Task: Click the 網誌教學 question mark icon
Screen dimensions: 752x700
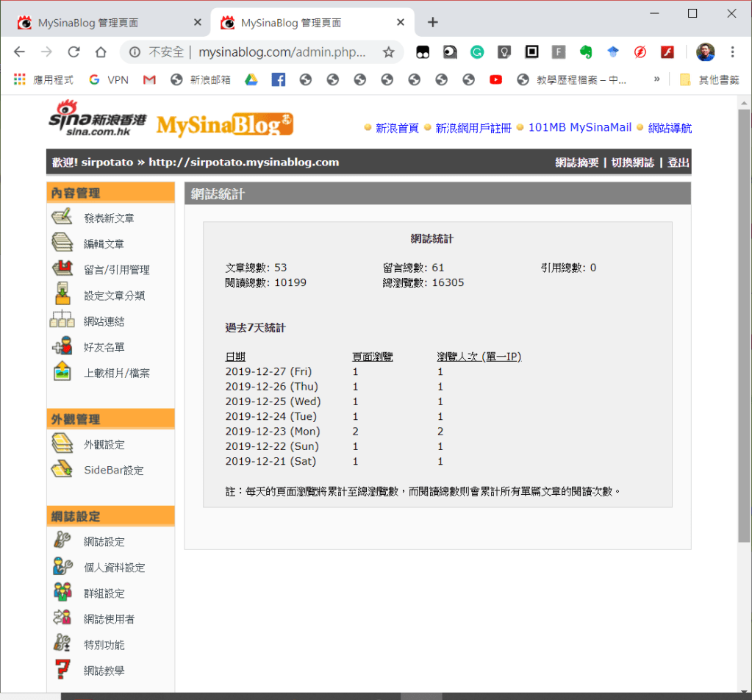Action: coord(62,670)
